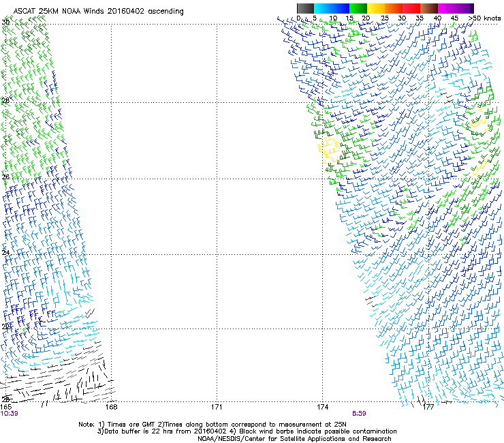This screenshot has height=443, width=504.
Task: Click the '45' legend scale label
Action: (x=454, y=18)
